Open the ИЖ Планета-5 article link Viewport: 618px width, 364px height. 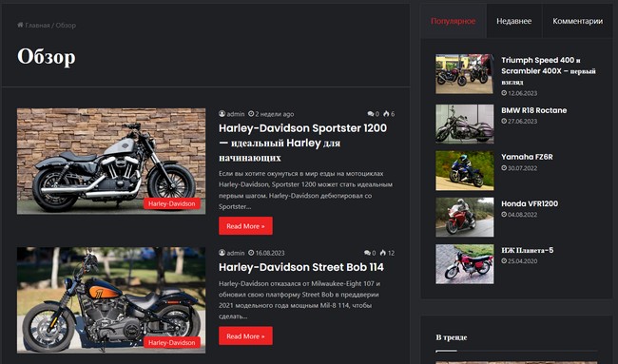[x=528, y=250]
